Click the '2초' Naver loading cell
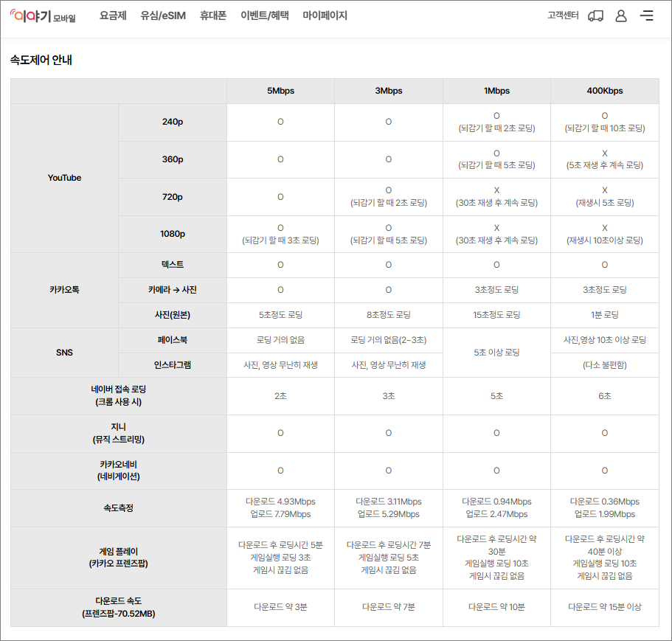 click(x=281, y=396)
